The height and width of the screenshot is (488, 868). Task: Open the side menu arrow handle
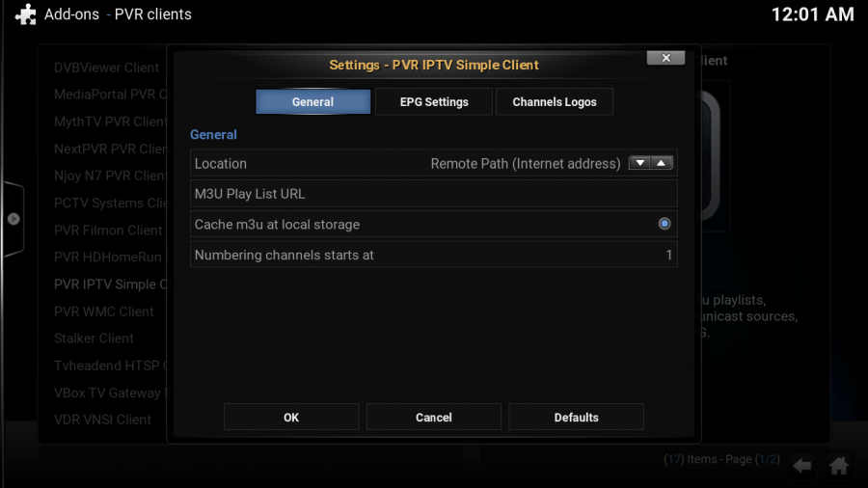pos(14,219)
